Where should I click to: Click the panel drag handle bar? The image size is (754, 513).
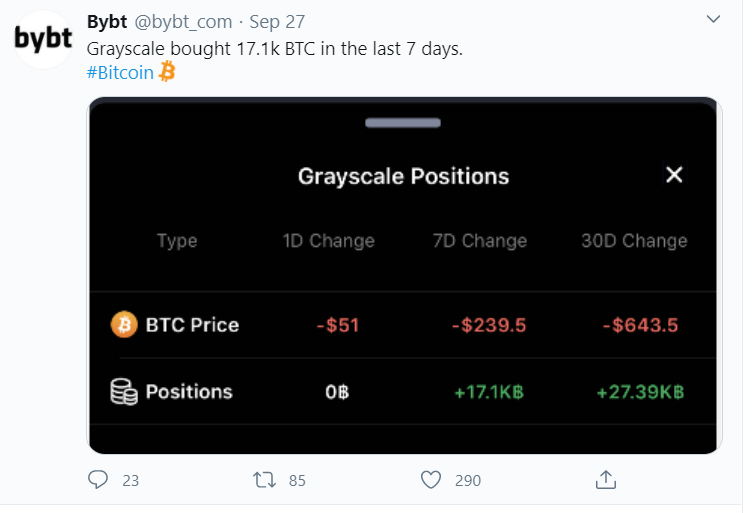coord(404,123)
